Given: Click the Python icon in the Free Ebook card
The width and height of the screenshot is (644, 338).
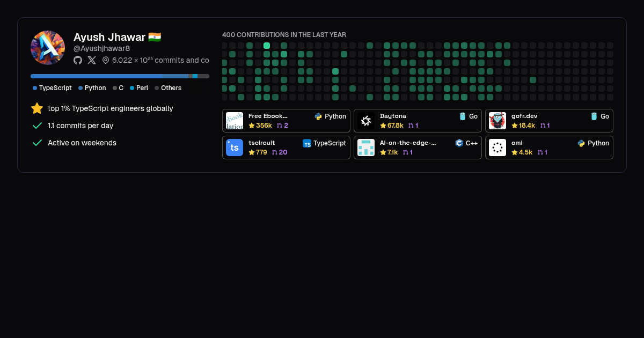Looking at the screenshot, I should tap(318, 116).
